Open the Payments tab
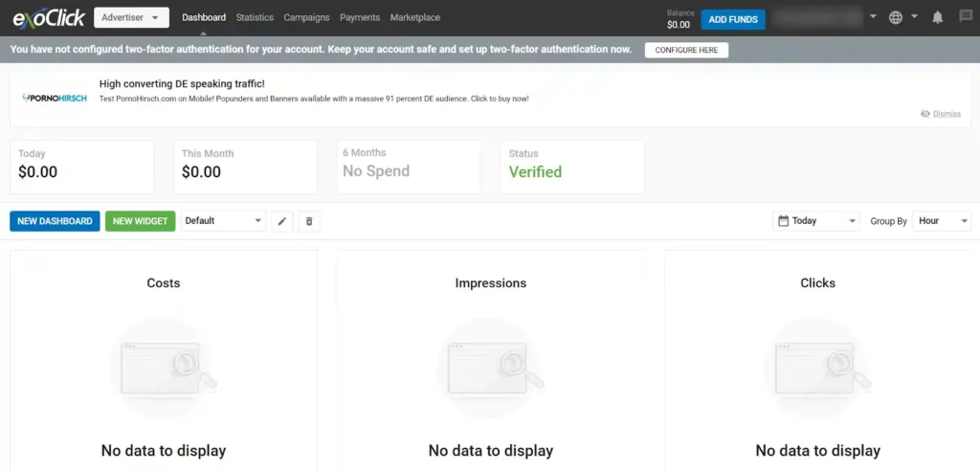 tap(360, 17)
